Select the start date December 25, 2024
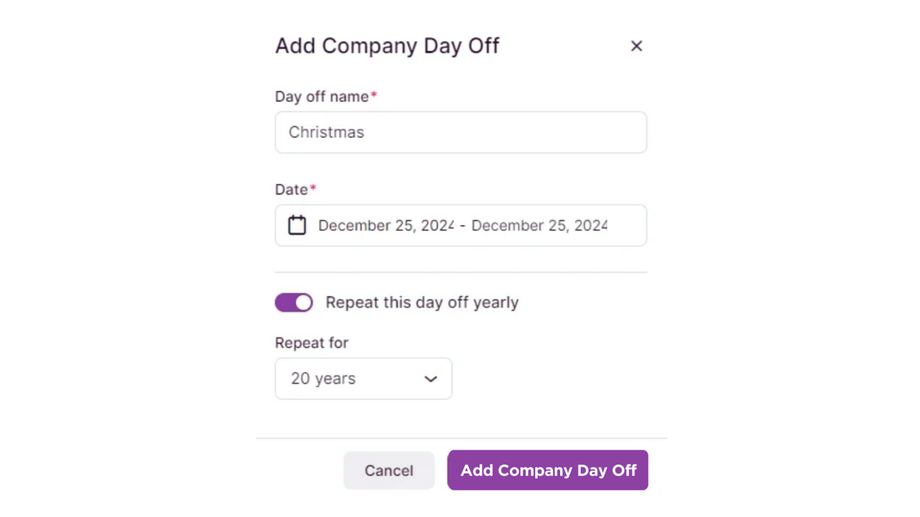 [x=385, y=226]
